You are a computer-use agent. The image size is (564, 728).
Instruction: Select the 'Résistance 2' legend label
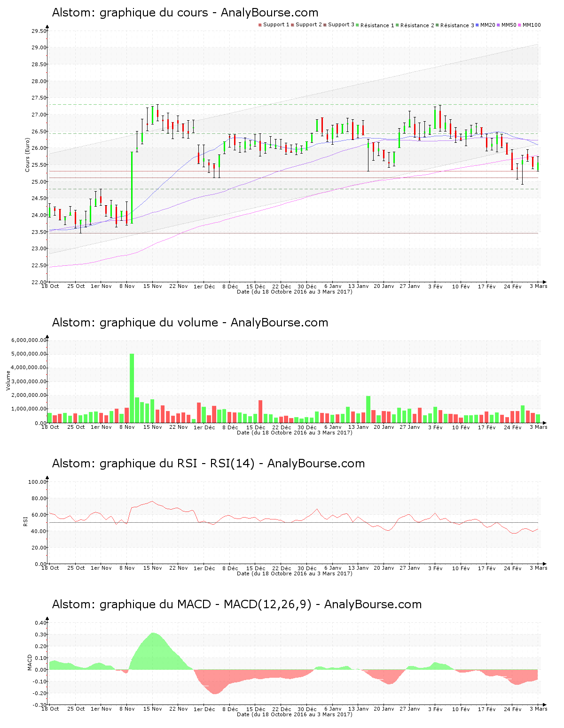coord(417,25)
